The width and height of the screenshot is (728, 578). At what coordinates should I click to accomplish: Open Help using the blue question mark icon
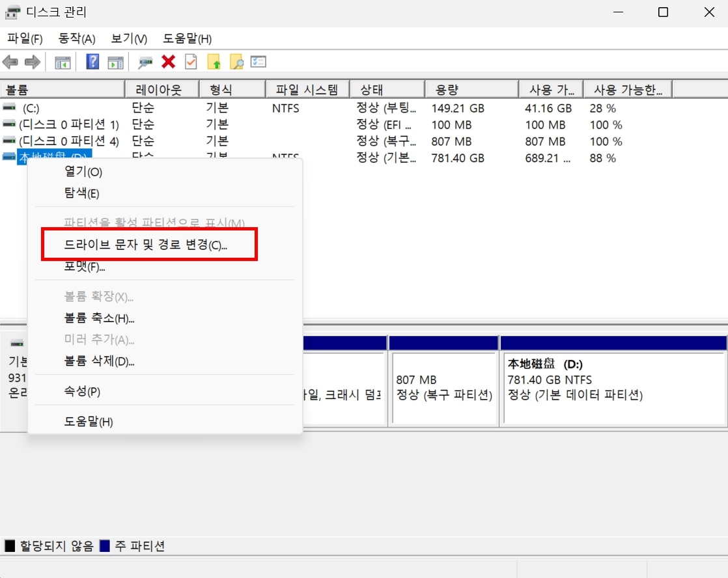coord(92,62)
